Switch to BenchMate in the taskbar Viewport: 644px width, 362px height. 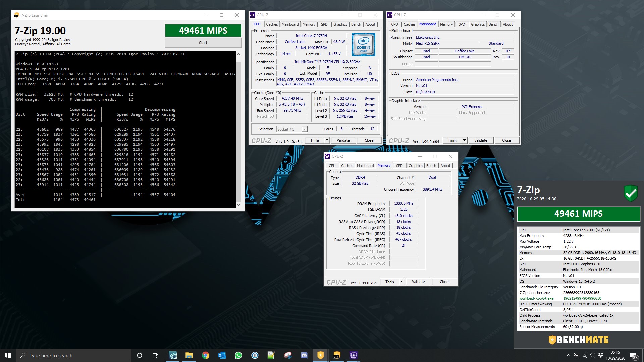tap(321, 355)
